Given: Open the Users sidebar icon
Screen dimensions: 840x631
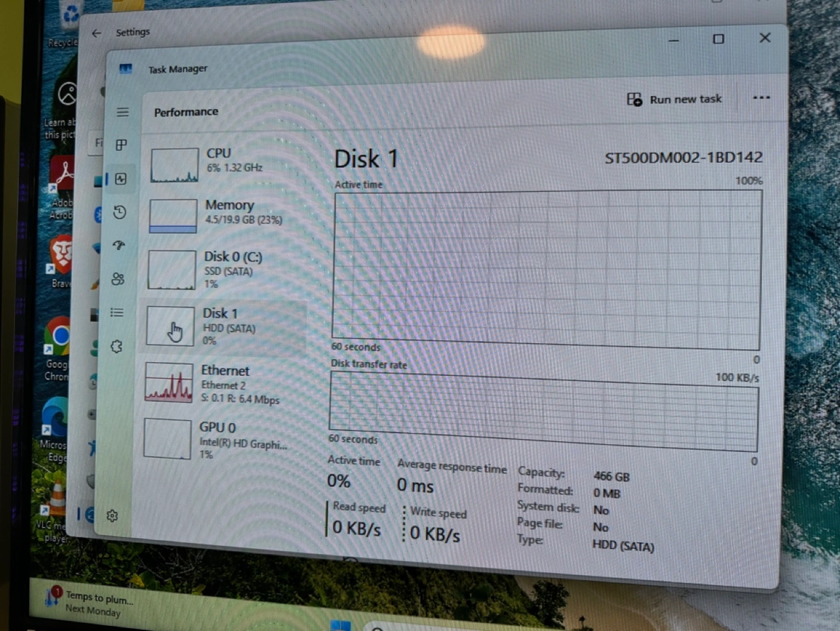Looking at the screenshot, I should click(118, 279).
